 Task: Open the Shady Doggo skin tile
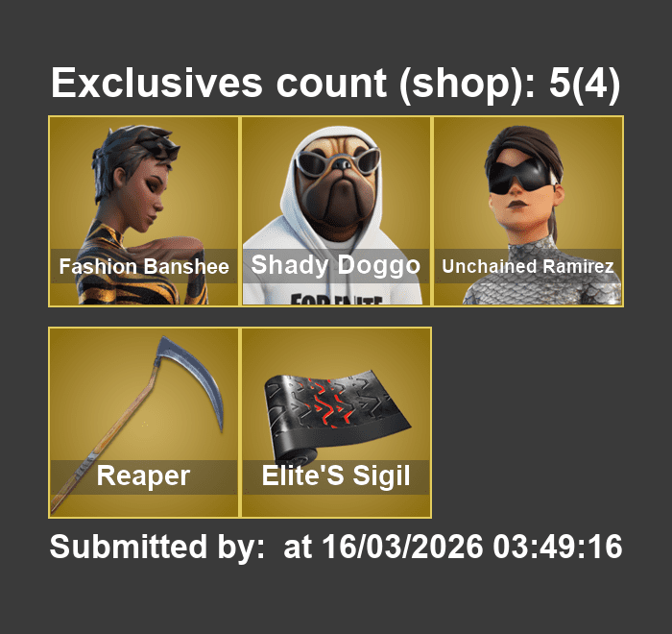point(336,211)
